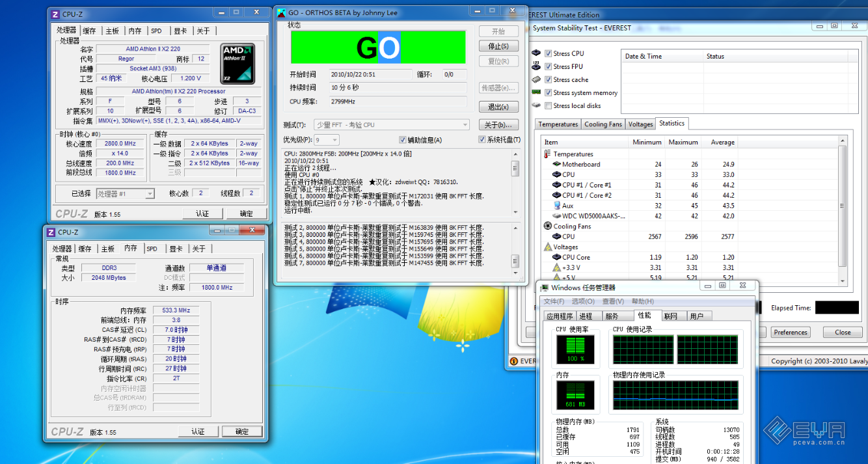868x464 pixels.
Task: Click 确定 in the top CPU-Z processor window
Action: pos(247,213)
